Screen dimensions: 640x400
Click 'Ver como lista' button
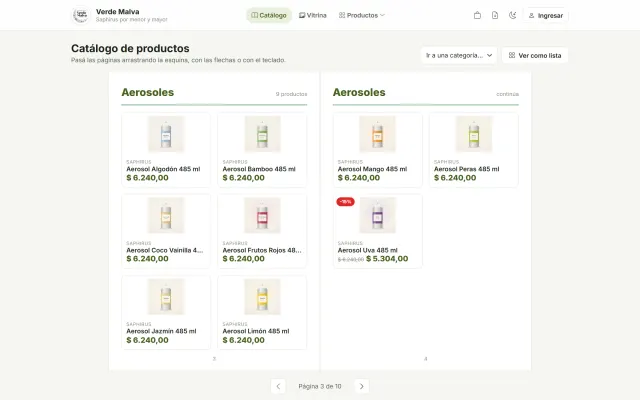coord(535,55)
